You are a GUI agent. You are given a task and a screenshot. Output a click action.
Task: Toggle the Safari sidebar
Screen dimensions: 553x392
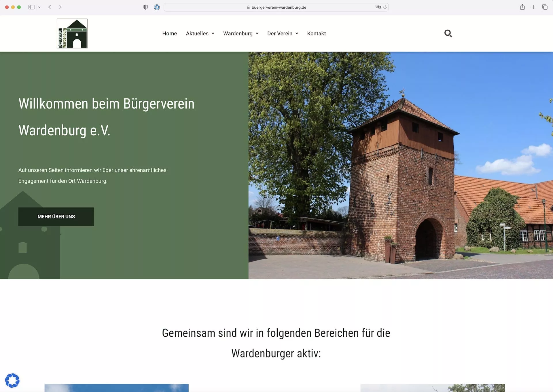pyautogui.click(x=31, y=7)
